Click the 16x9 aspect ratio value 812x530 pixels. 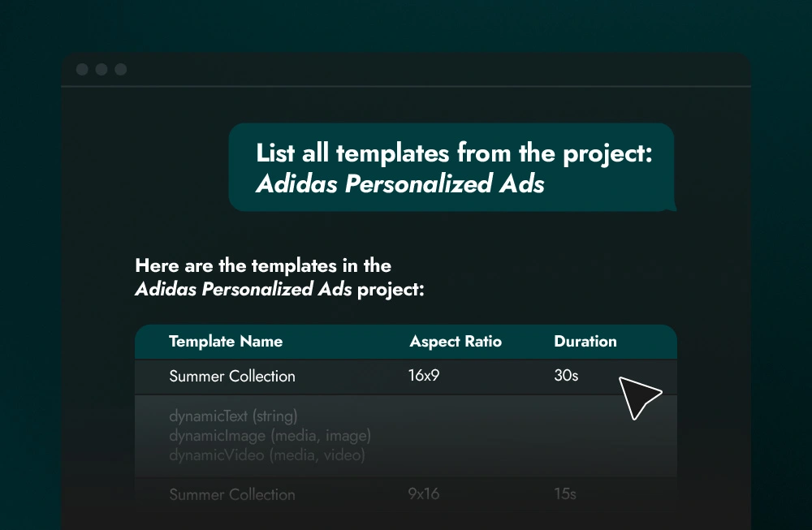[x=423, y=377]
